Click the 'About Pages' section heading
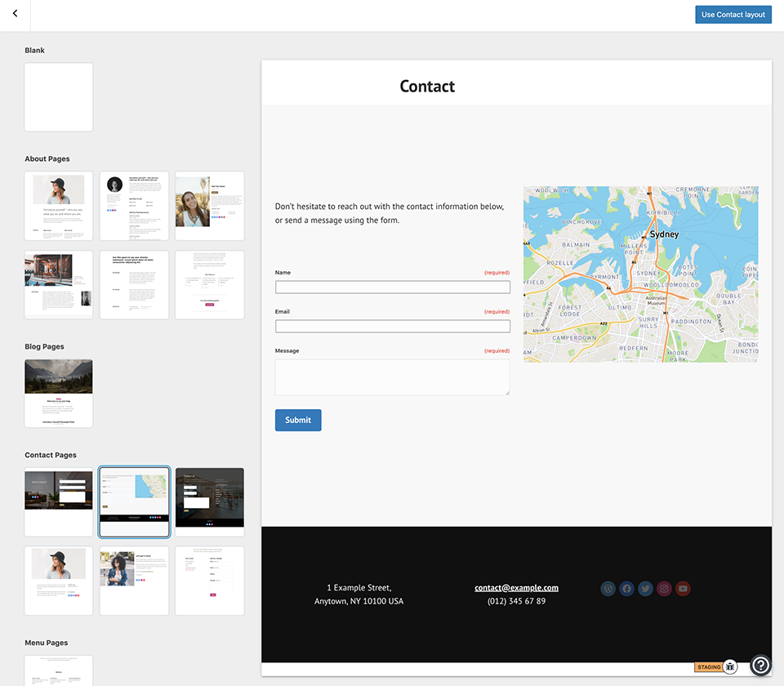Screen dimensions: 784x686 pos(47,158)
